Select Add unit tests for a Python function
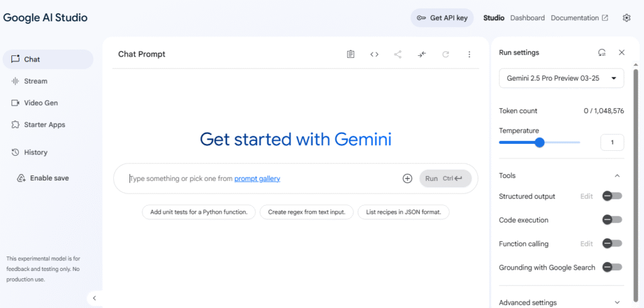 click(x=199, y=212)
